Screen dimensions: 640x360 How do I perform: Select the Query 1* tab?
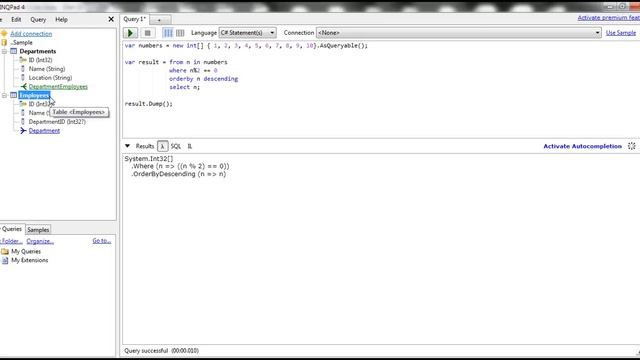[134, 19]
